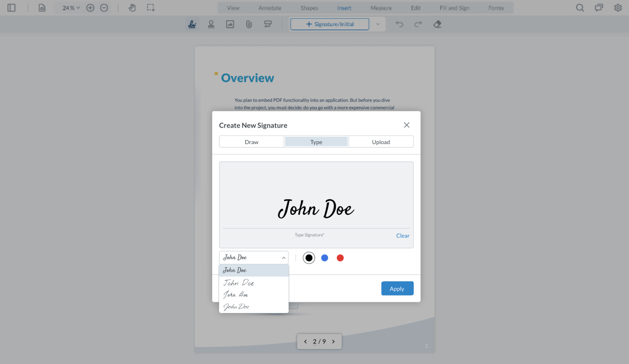Select the File Attachment paperclip icon
Screen dimensions: 629x364
tap(249, 24)
